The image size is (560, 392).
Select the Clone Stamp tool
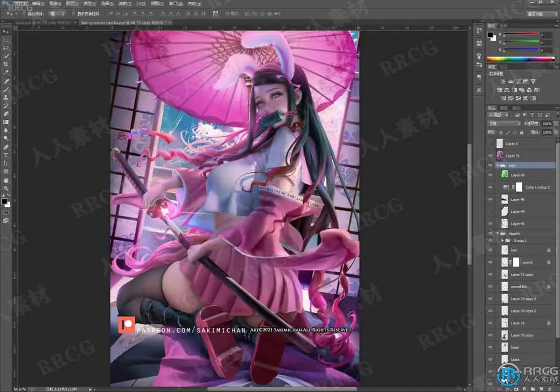point(6,98)
